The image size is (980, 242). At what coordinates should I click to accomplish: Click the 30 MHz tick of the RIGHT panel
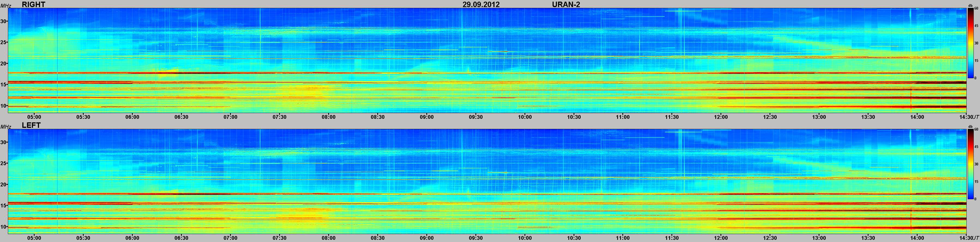click(x=4, y=21)
